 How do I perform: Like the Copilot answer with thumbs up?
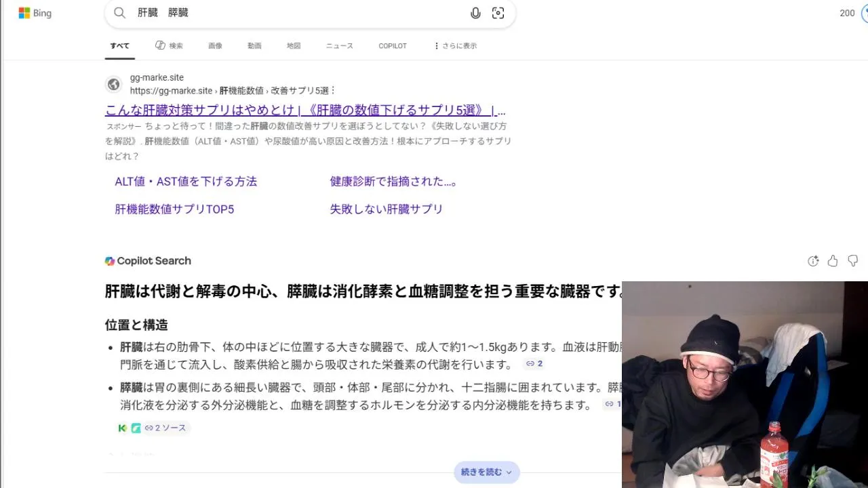(833, 261)
